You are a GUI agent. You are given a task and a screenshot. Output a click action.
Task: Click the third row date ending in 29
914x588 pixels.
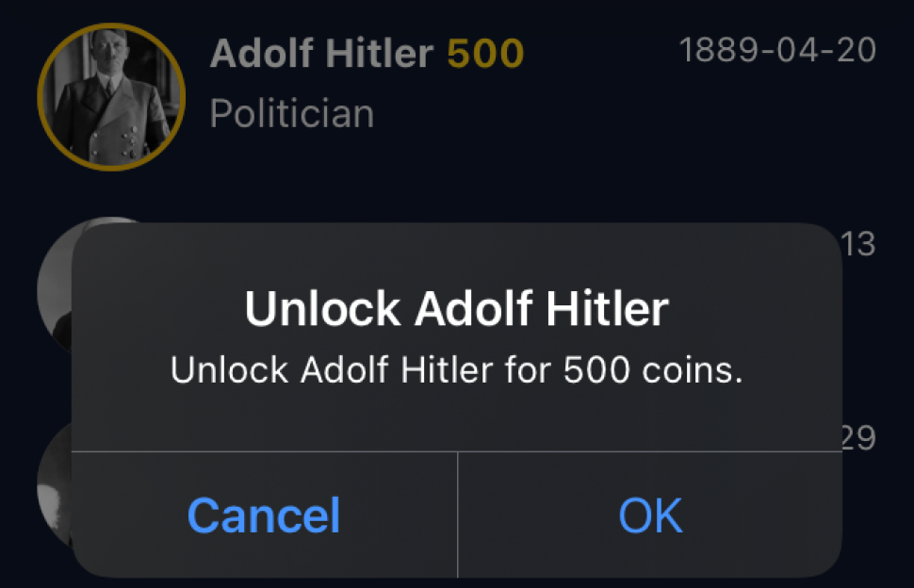click(858, 438)
